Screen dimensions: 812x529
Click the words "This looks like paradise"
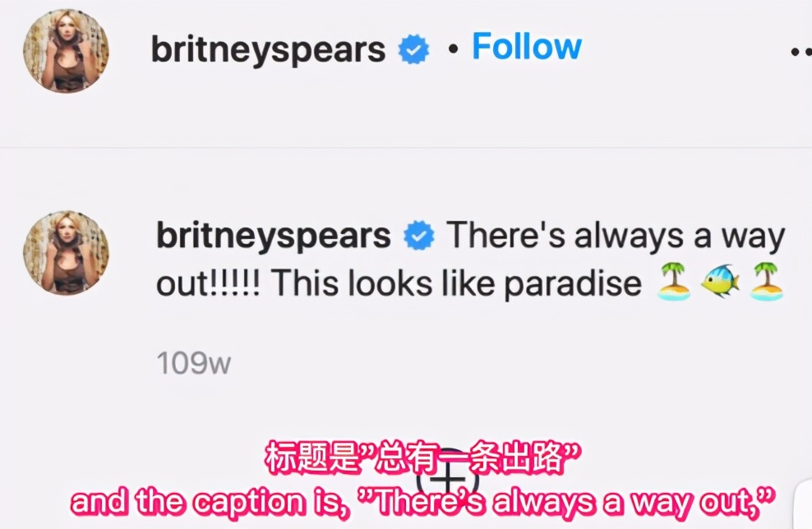coord(456,283)
